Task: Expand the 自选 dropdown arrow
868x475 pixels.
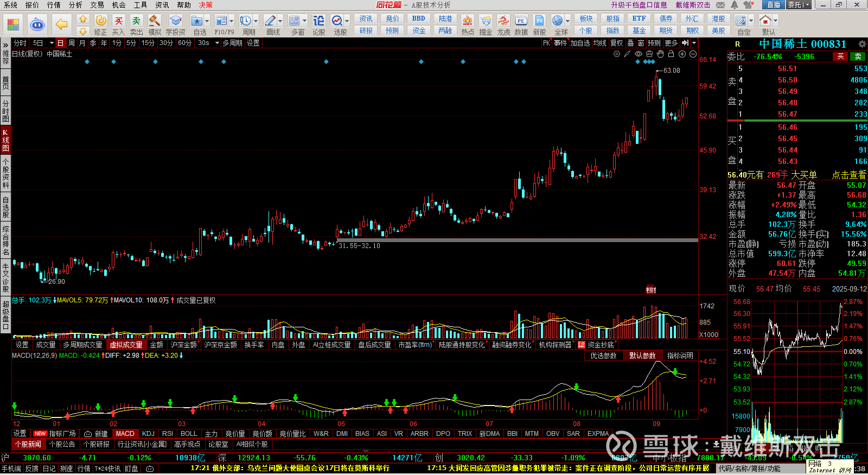Action: click(x=207, y=21)
